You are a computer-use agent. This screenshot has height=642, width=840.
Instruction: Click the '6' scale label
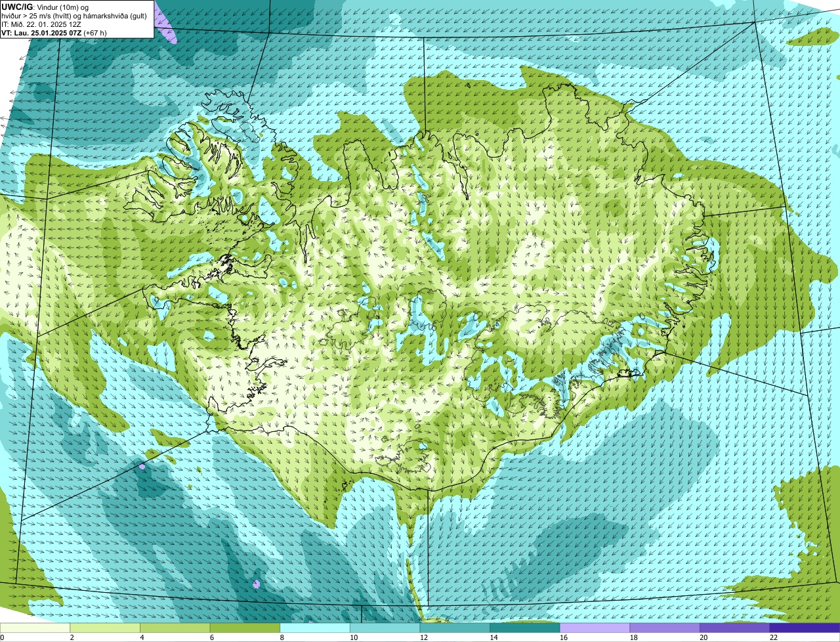(211, 637)
